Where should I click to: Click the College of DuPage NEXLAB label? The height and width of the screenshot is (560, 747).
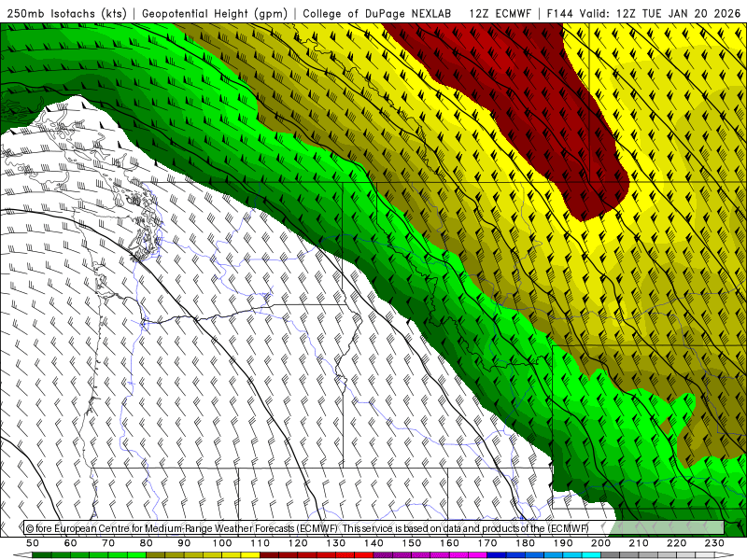pos(377,14)
